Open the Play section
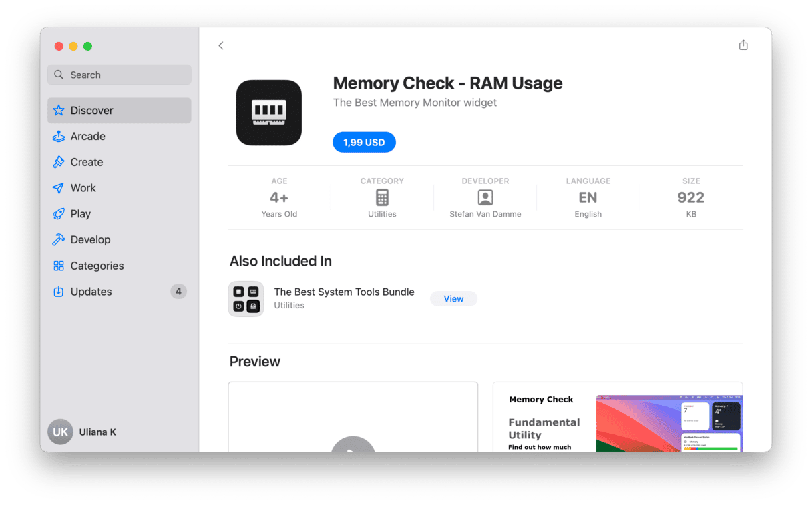This screenshot has width=812, height=505. click(120, 214)
